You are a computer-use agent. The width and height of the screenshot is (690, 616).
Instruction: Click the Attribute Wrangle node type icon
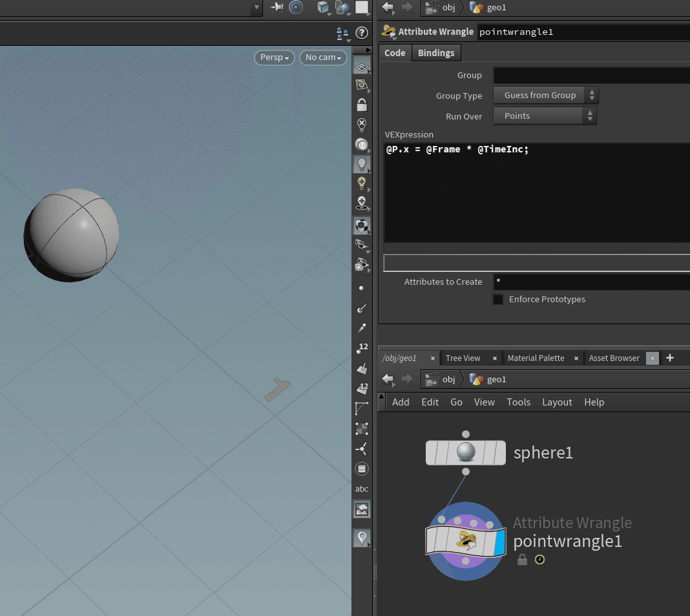(389, 32)
